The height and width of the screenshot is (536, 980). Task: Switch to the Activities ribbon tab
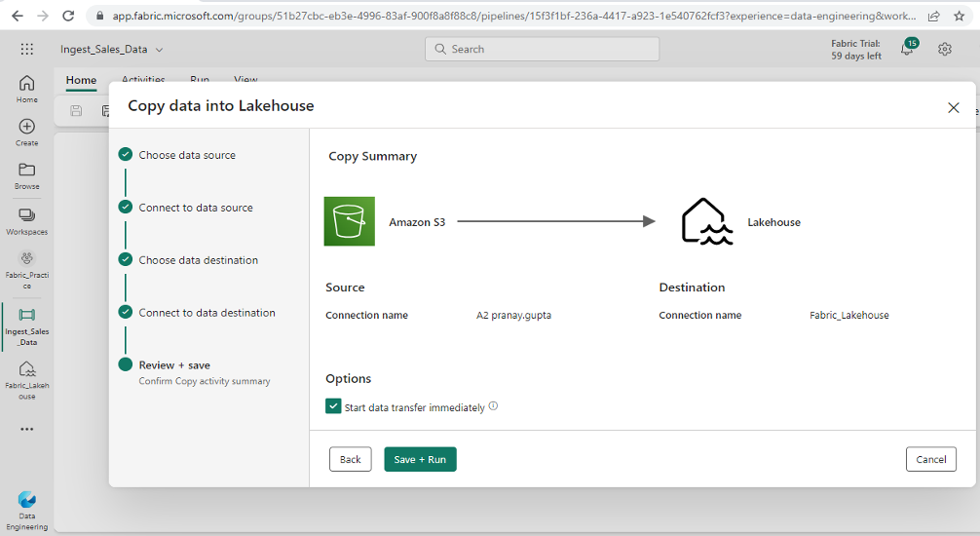pos(143,80)
